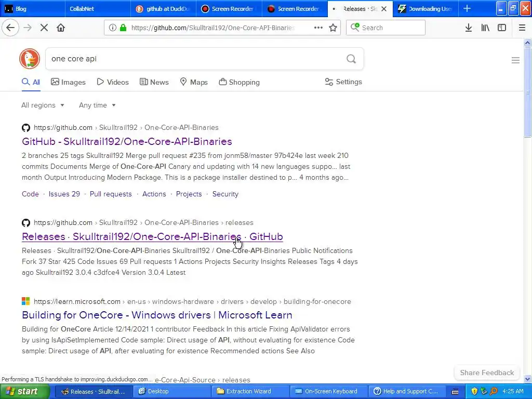The height and width of the screenshot is (399, 532).
Task: Open the Pull requests sublink
Action: (111, 194)
